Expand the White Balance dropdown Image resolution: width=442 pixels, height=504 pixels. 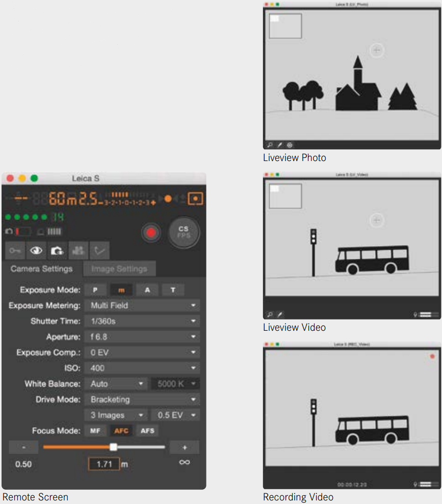click(116, 383)
